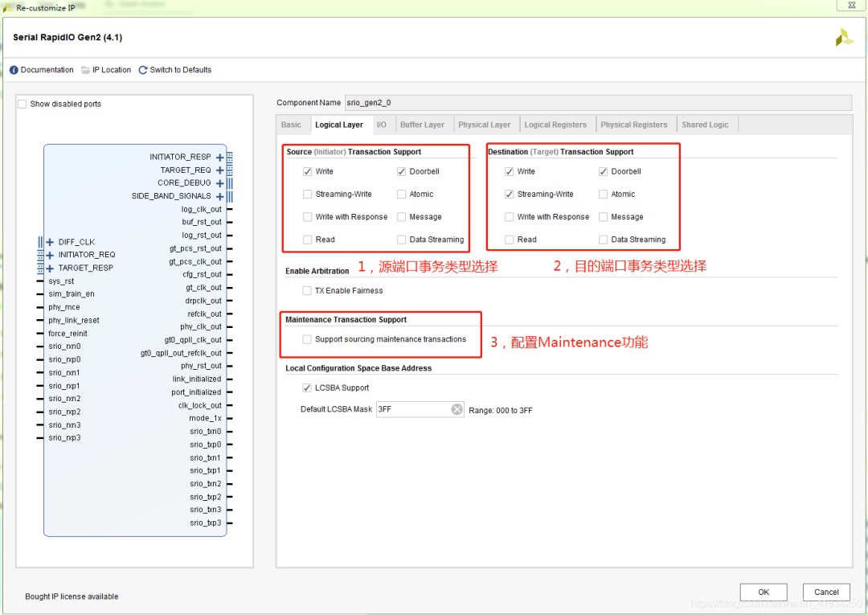Screen dimensions: 868x615
Task: Click the port_initialized port label
Action: (x=196, y=392)
